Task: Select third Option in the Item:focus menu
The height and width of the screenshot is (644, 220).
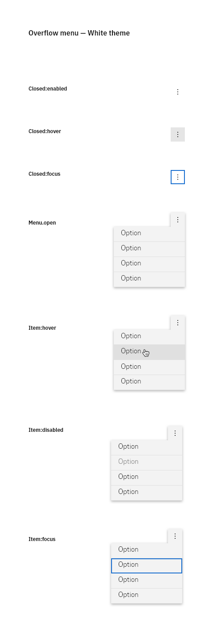Action: click(147, 581)
